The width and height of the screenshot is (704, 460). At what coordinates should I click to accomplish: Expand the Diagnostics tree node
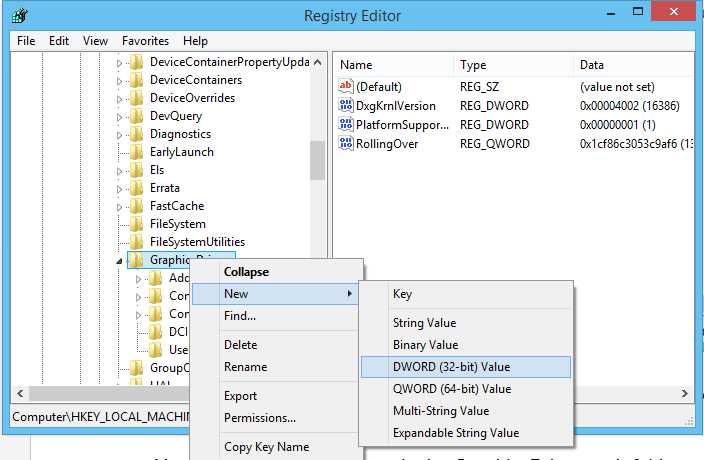pyautogui.click(x=119, y=135)
